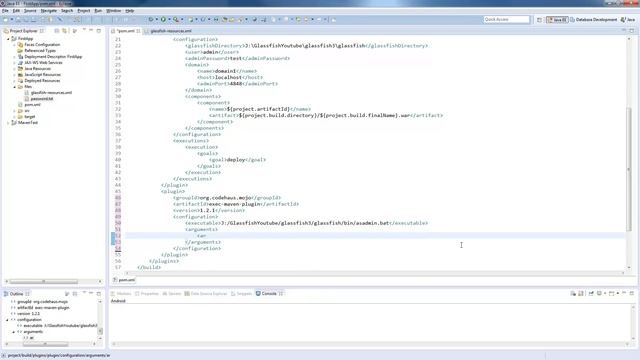
Task: Open the File menu
Action: pyautogui.click(x=5, y=11)
